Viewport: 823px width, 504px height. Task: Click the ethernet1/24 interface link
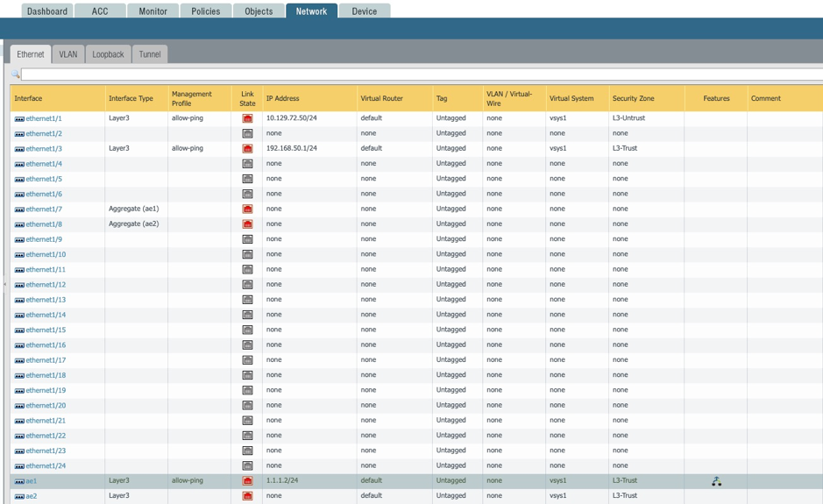(x=46, y=465)
